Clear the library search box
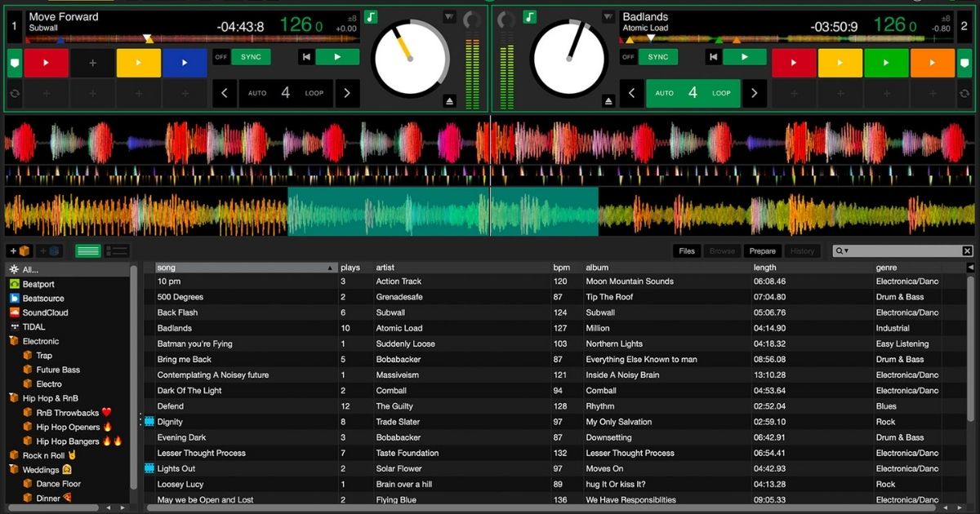 pyautogui.click(x=967, y=250)
